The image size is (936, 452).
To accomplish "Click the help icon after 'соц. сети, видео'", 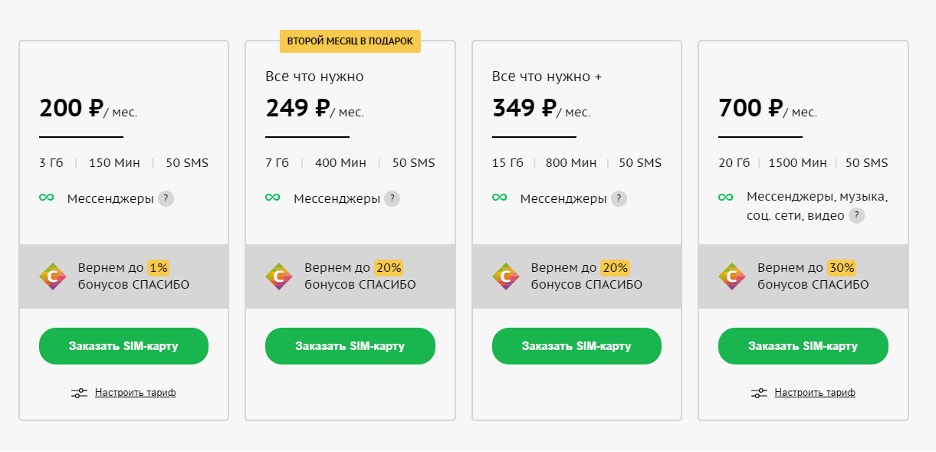I will point(857,216).
